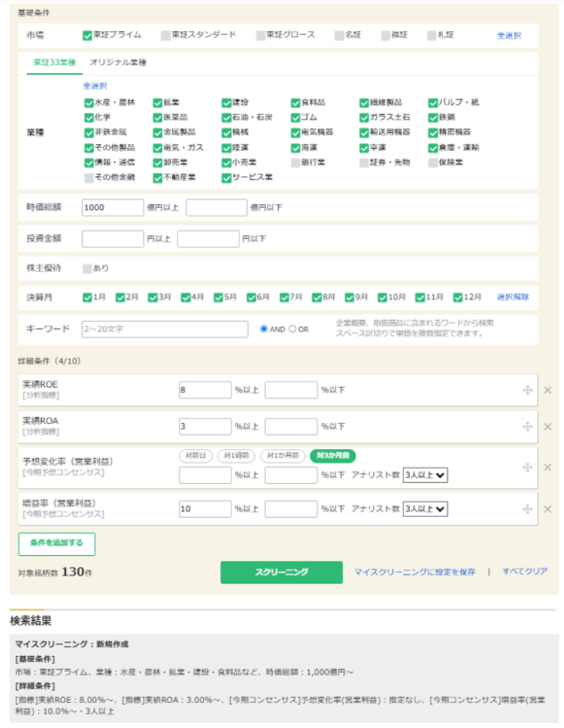Select the 対1週前 comparison option
564x728 pixels.
coord(236,456)
